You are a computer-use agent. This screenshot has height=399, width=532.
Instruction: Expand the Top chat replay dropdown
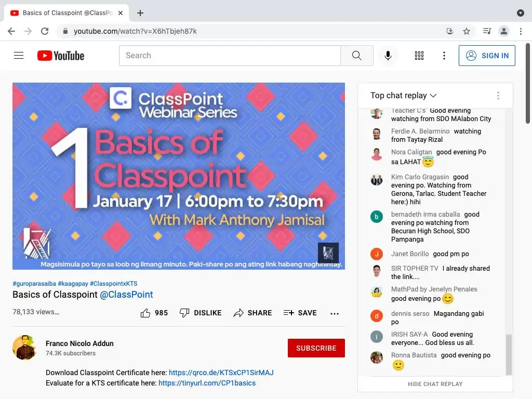[403, 96]
